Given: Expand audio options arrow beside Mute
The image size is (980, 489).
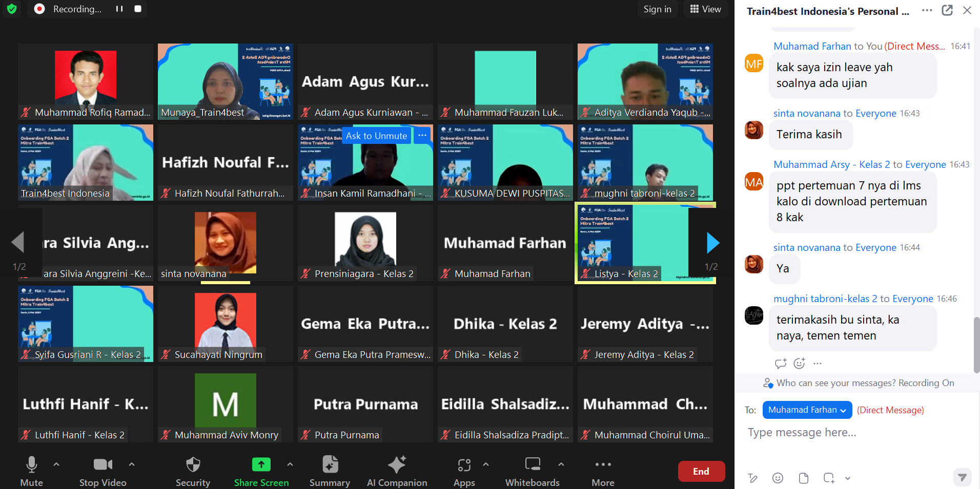Looking at the screenshot, I should 56,464.
